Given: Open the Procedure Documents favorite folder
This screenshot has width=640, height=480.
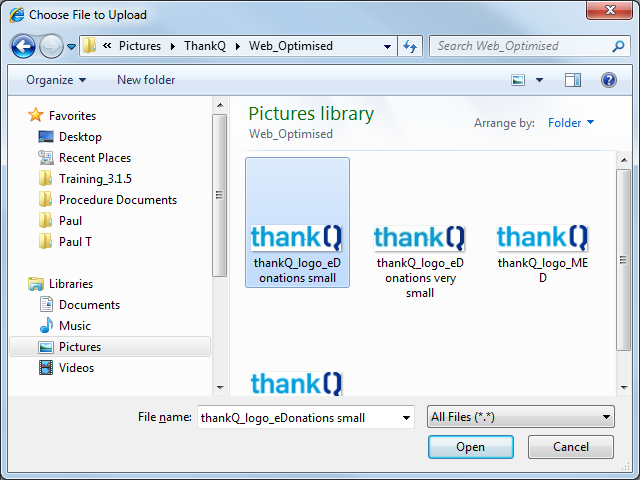Looking at the screenshot, I should [x=118, y=200].
